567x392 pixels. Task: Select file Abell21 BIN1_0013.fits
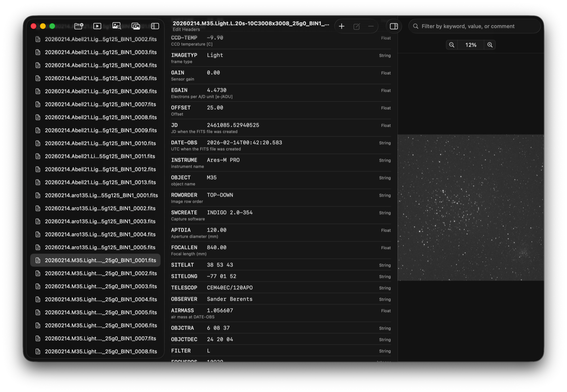coord(96,182)
